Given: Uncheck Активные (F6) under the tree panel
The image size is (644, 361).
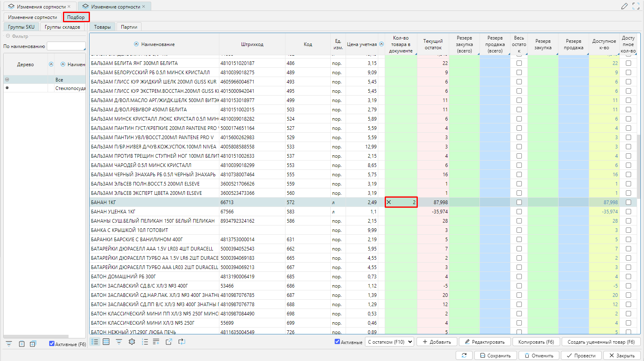Looking at the screenshot, I should pyautogui.click(x=52, y=344).
